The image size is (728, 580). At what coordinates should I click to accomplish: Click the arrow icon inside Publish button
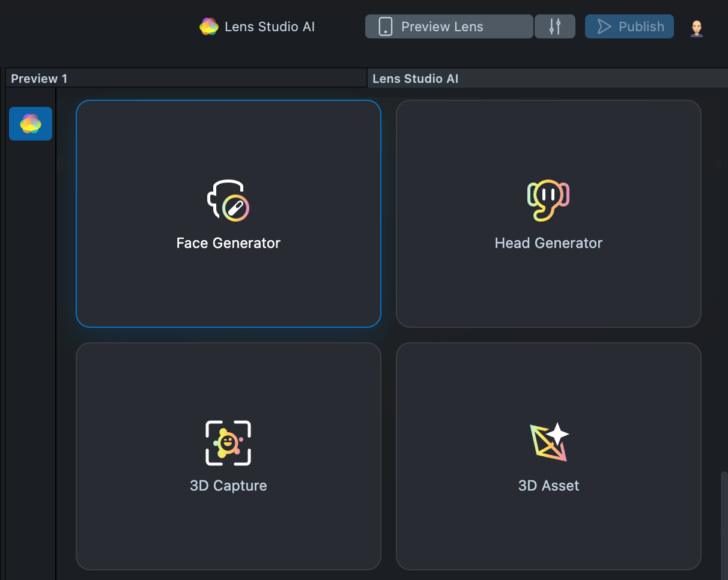[604, 26]
